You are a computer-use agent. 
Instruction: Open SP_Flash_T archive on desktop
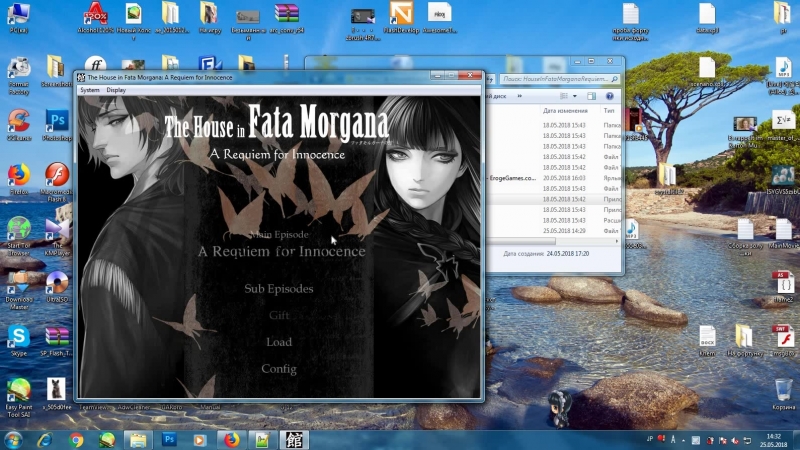tap(57, 340)
